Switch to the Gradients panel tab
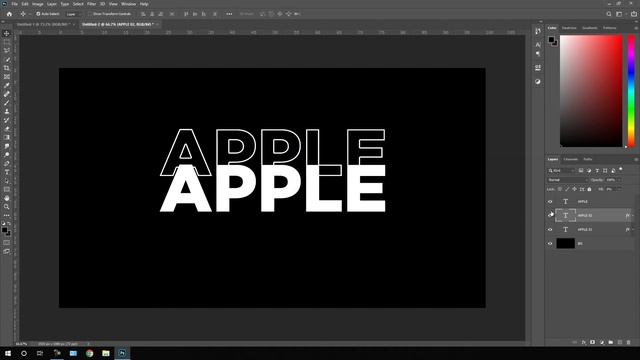640x360 pixels. tap(590, 28)
